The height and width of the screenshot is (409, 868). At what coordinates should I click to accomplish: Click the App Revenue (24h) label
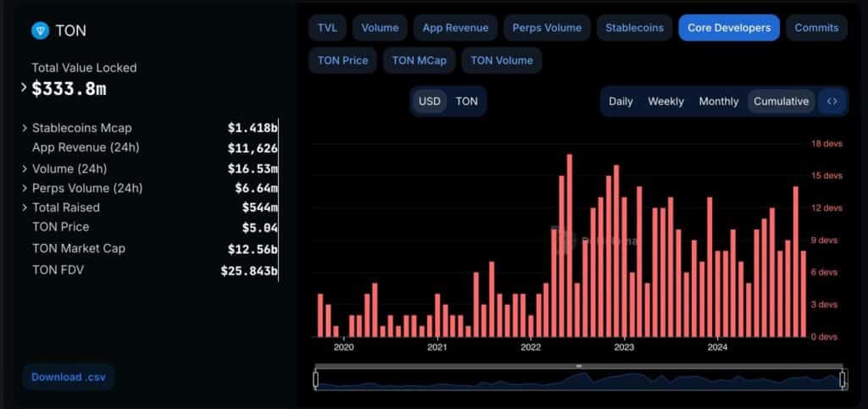pos(86,147)
